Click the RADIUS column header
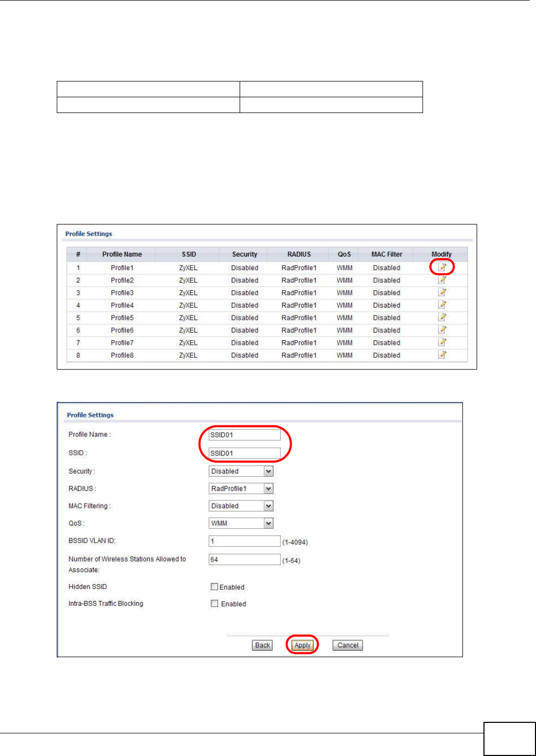Image resolution: width=536 pixels, height=756 pixels. coord(299,254)
